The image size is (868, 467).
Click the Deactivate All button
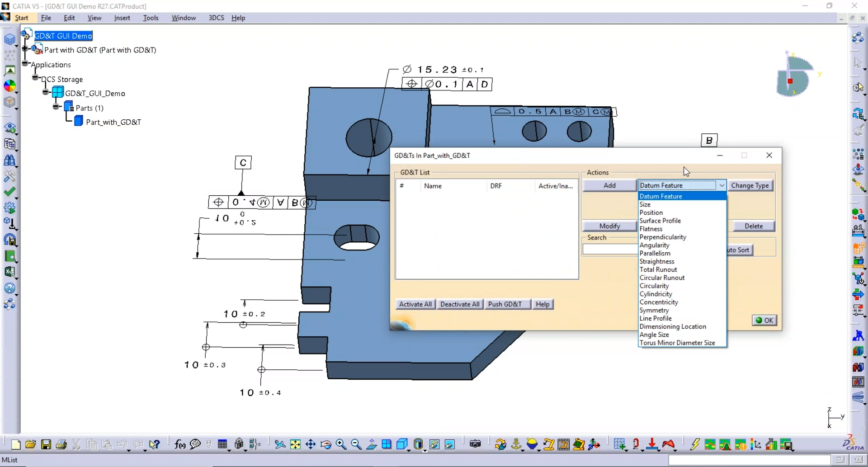[x=459, y=304]
